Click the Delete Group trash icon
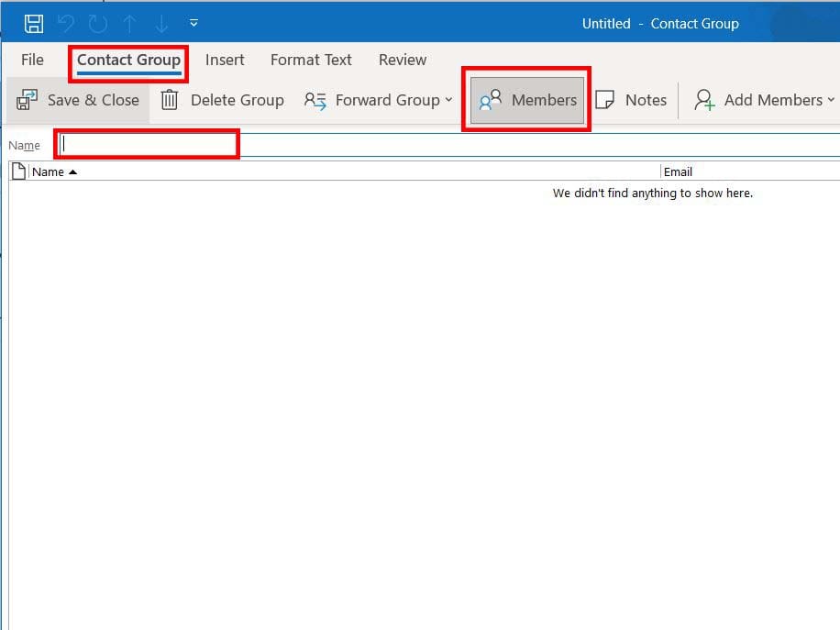 click(x=169, y=100)
